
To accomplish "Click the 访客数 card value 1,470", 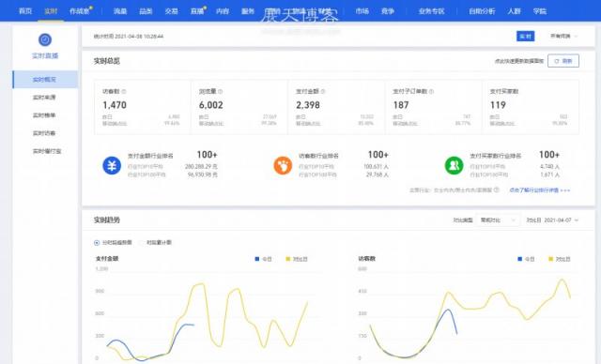I will click(115, 105).
